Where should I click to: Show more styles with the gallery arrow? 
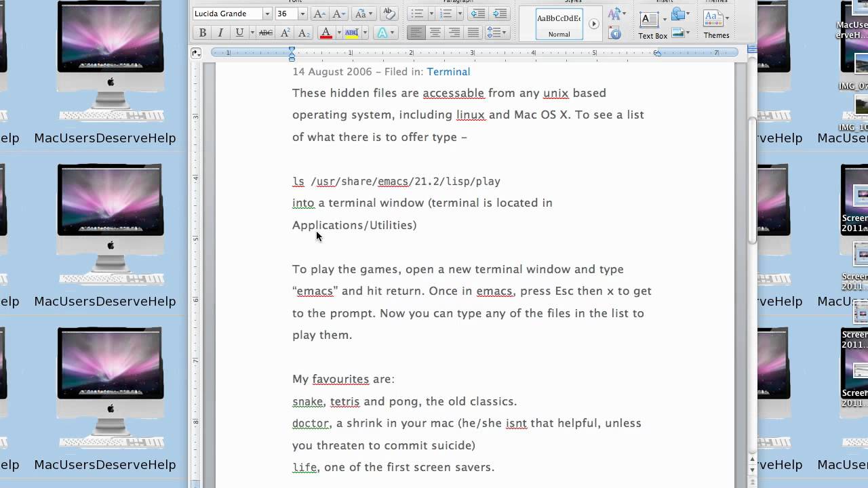point(593,24)
